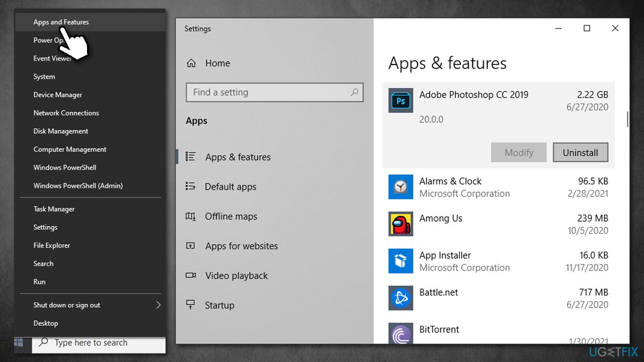
Task: Maximize the Settings window
Action: (587, 29)
